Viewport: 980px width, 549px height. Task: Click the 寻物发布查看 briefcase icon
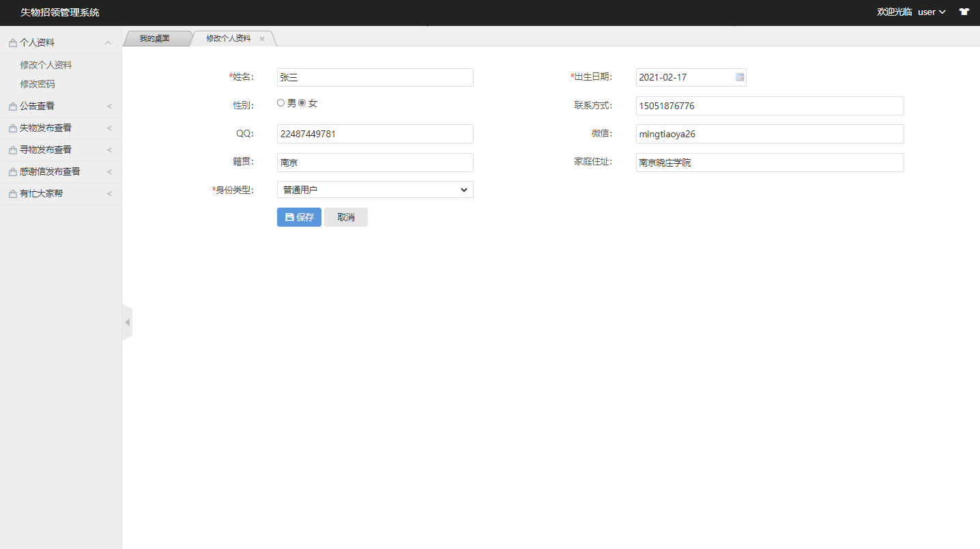(12, 150)
